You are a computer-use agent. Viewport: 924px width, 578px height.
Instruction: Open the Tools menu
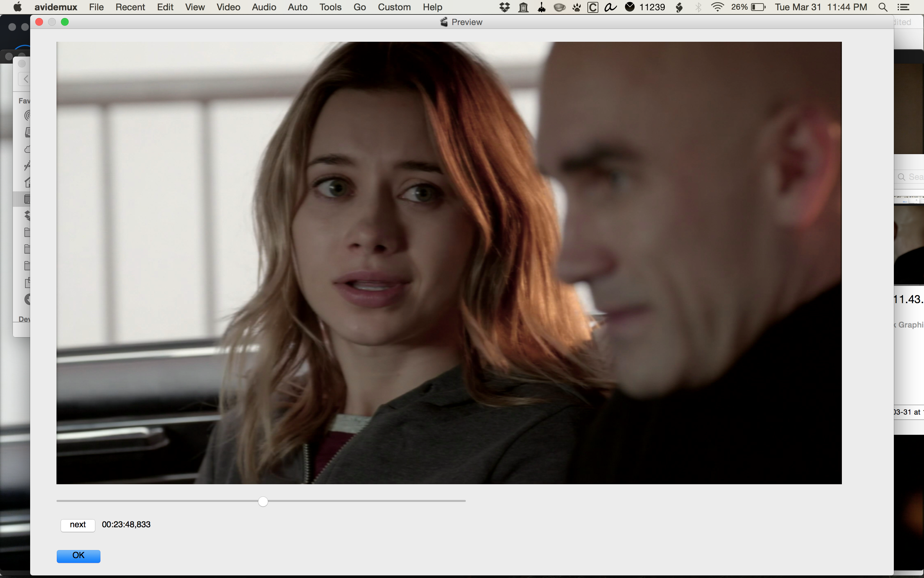pyautogui.click(x=330, y=7)
